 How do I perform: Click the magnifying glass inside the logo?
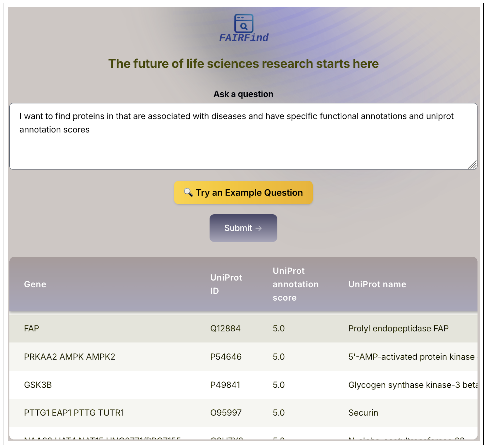244,26
